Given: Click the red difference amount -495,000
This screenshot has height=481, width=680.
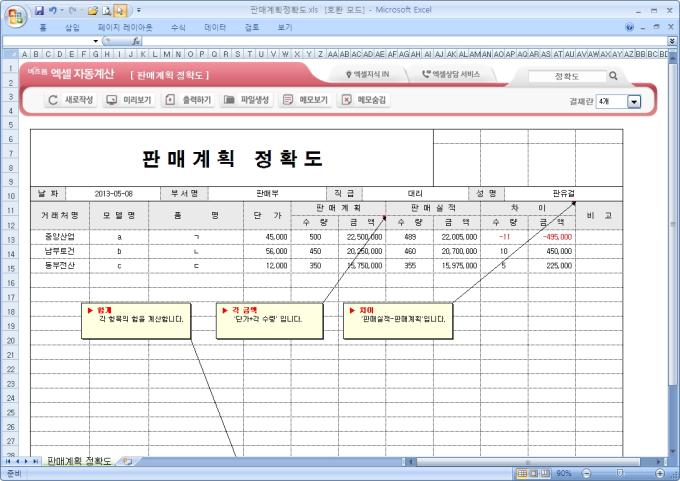Looking at the screenshot, I should tap(552, 237).
